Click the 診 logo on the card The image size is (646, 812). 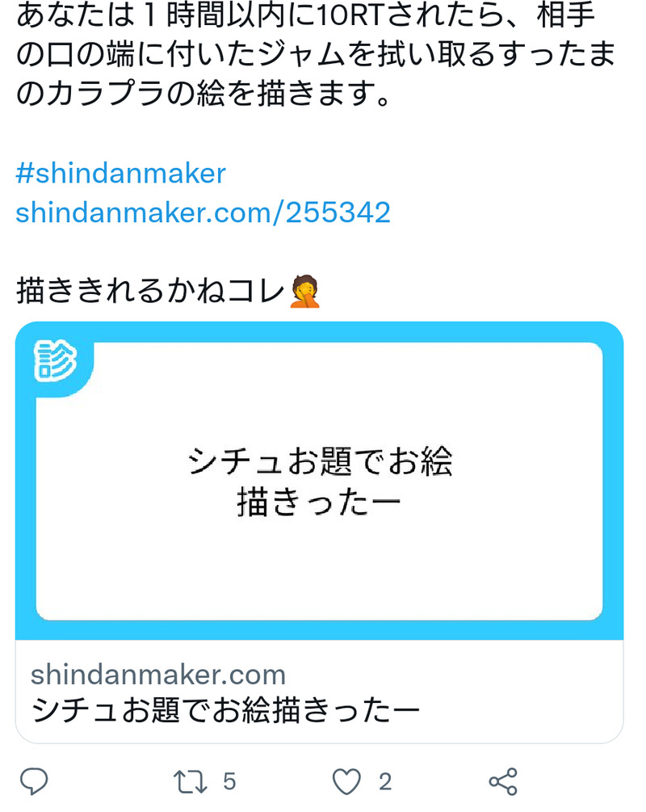coord(56,361)
